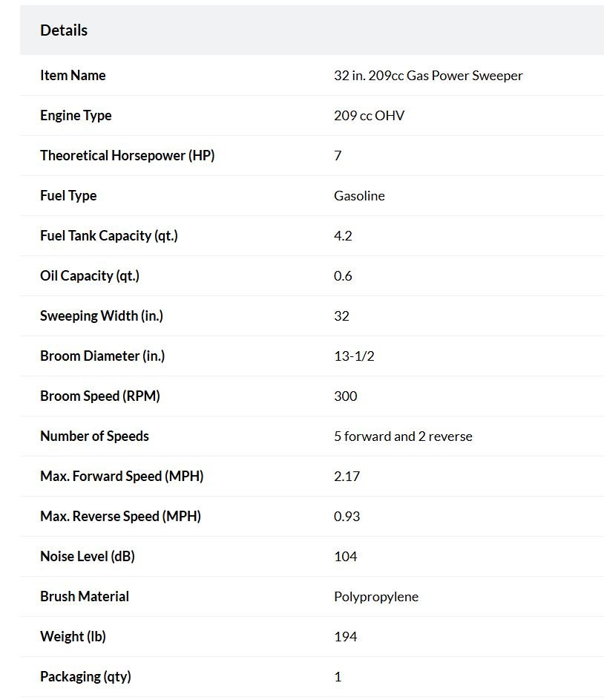Click the 209 cc OHV value

click(x=369, y=116)
